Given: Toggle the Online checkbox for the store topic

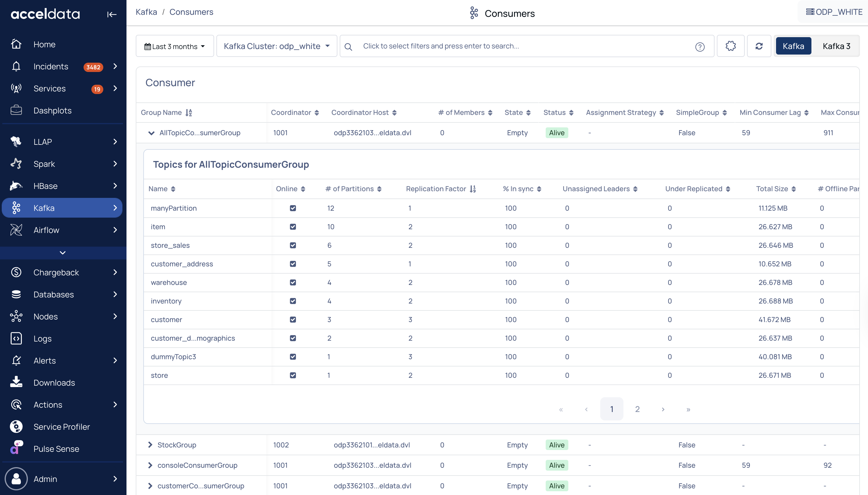Looking at the screenshot, I should pyautogui.click(x=293, y=375).
